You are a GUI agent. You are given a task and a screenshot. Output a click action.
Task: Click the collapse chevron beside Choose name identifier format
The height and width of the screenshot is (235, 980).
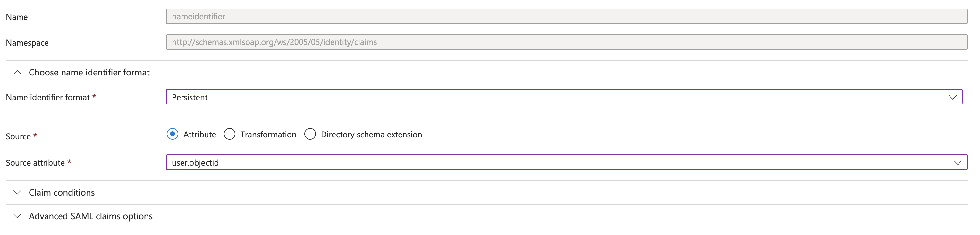(17, 72)
